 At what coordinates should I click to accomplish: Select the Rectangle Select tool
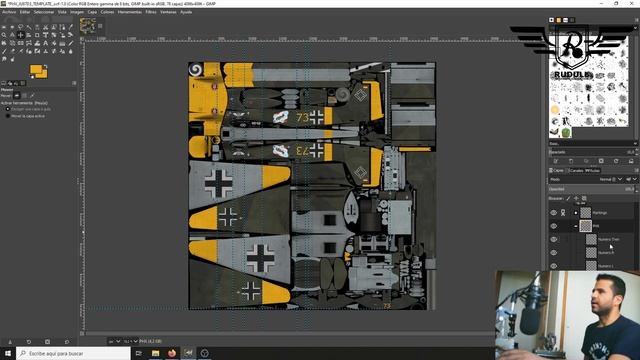point(4,27)
